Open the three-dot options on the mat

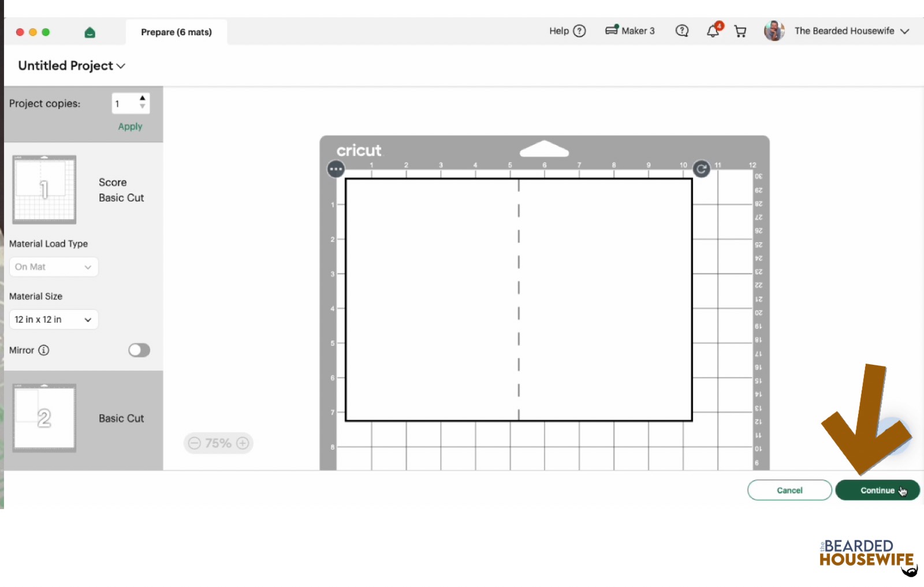pos(336,169)
